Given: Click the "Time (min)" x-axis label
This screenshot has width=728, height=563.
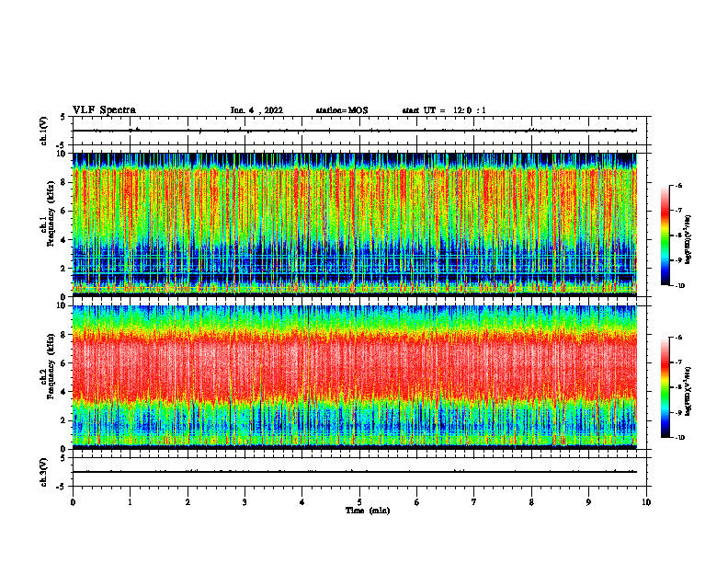Looking at the screenshot, I should tap(368, 511).
